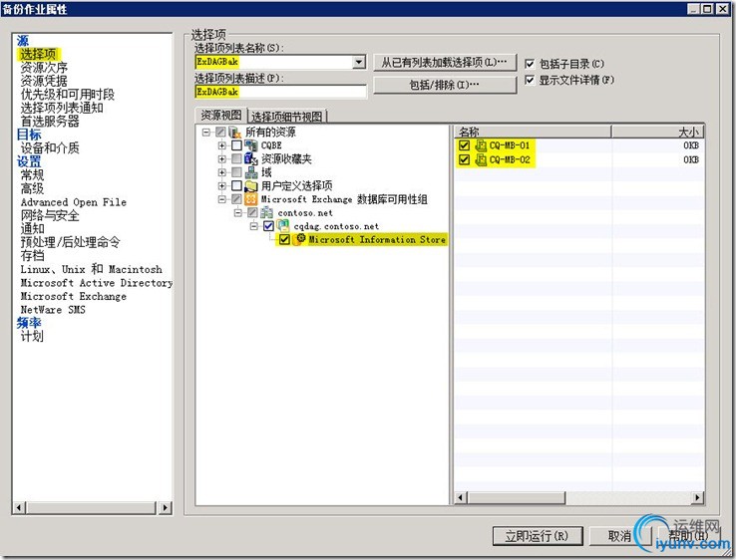Toggle the 所有的资源 checkbox
Screen dimensions: 736x560
220,133
